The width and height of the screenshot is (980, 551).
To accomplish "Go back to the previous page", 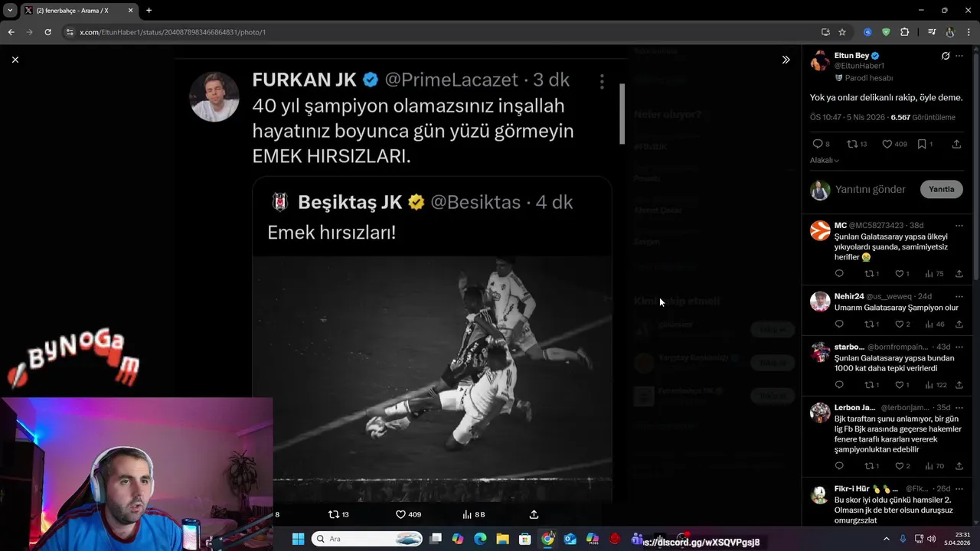I will click(11, 32).
